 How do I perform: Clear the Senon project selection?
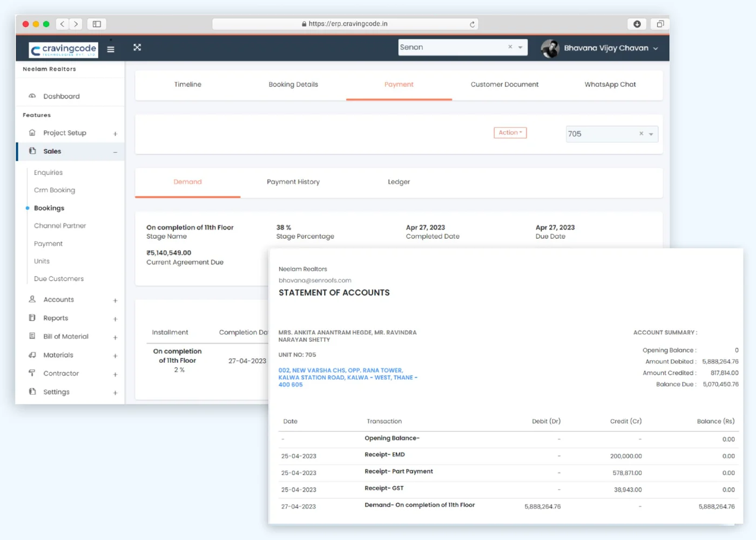(x=510, y=47)
